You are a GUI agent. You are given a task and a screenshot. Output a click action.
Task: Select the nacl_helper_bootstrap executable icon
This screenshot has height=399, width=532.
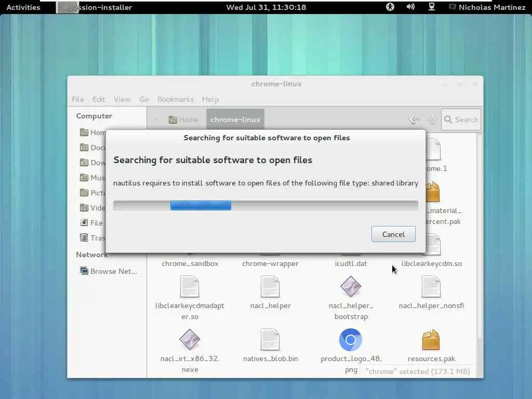[x=351, y=286]
